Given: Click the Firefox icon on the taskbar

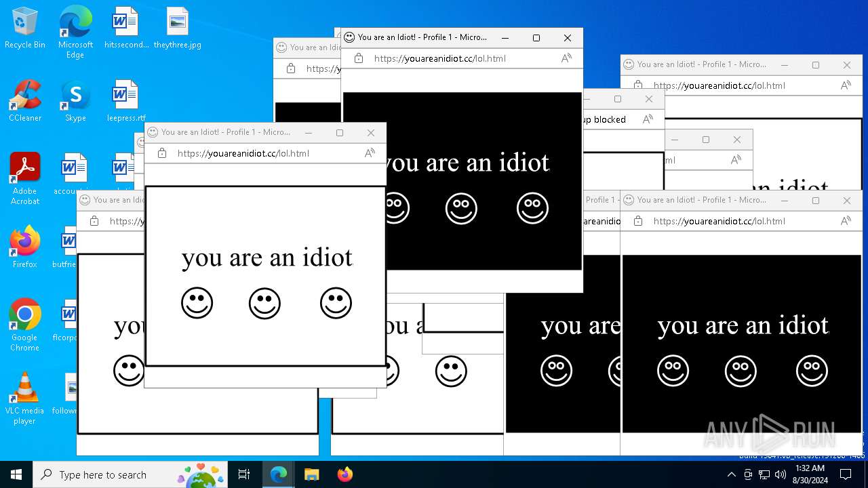Looking at the screenshot, I should 344,474.
